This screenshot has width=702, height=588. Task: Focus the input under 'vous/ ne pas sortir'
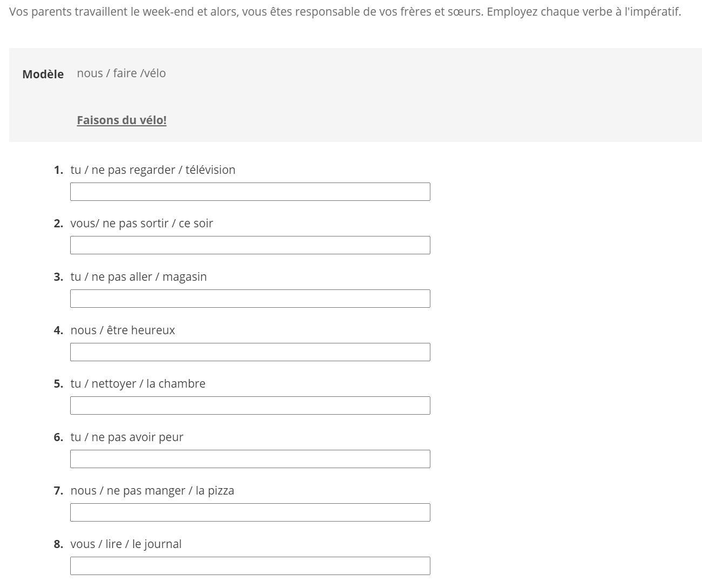(250, 245)
